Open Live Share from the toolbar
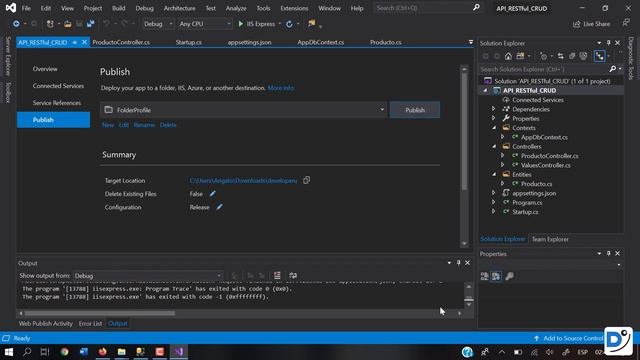640x360 pixels. point(591,24)
